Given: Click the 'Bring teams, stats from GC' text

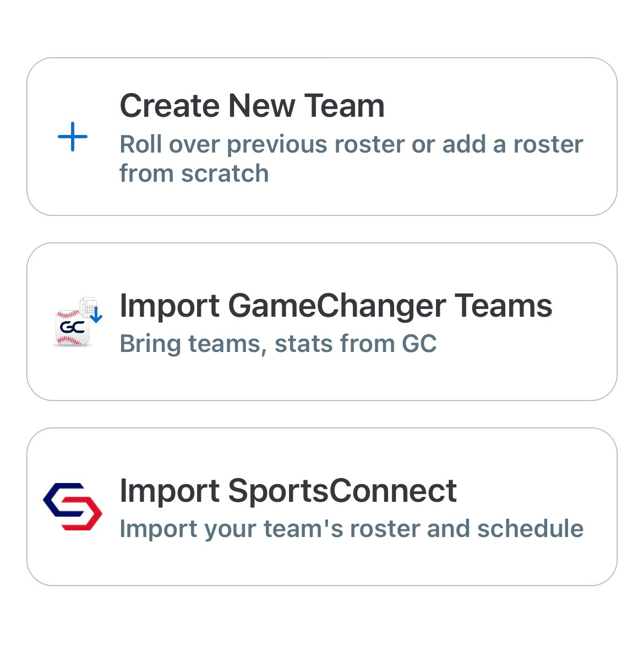Looking at the screenshot, I should tap(278, 344).
